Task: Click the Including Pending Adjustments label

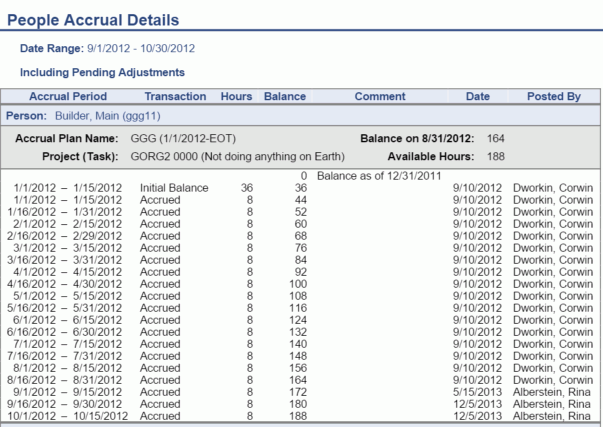Action: tap(102, 72)
